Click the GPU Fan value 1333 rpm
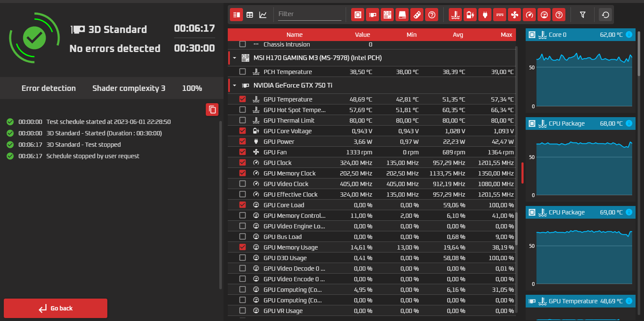Image resolution: width=644 pixels, height=321 pixels. click(359, 152)
